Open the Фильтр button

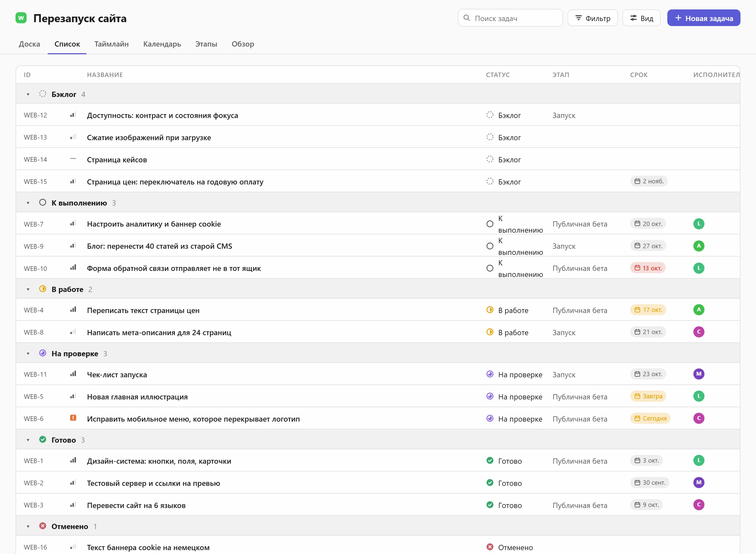pos(592,18)
